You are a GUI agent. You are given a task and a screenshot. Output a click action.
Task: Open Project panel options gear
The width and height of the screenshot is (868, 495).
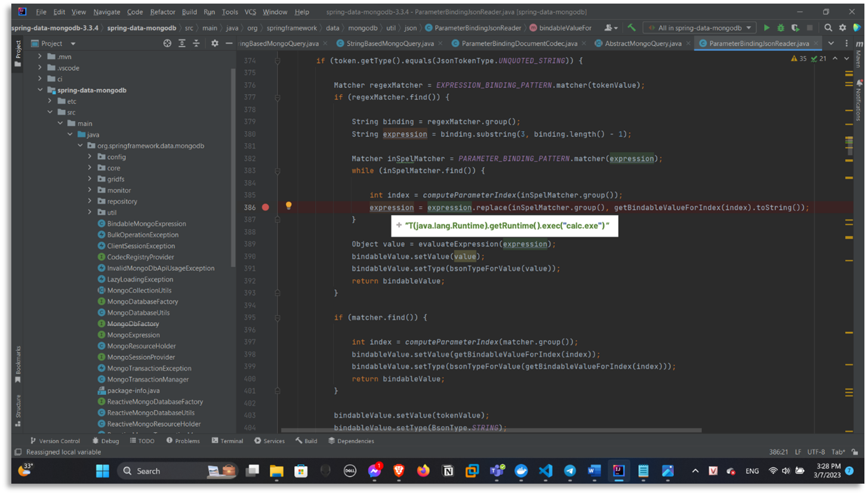point(215,44)
